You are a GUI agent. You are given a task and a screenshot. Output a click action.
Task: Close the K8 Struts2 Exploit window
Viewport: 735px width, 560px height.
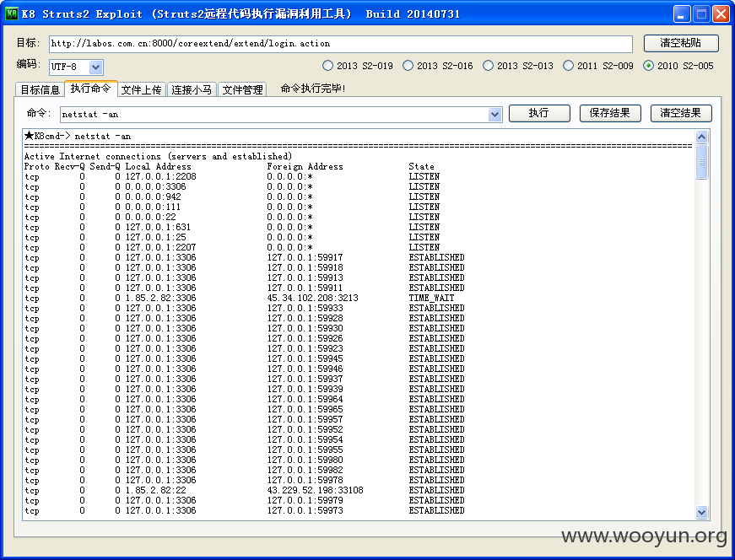point(721,14)
